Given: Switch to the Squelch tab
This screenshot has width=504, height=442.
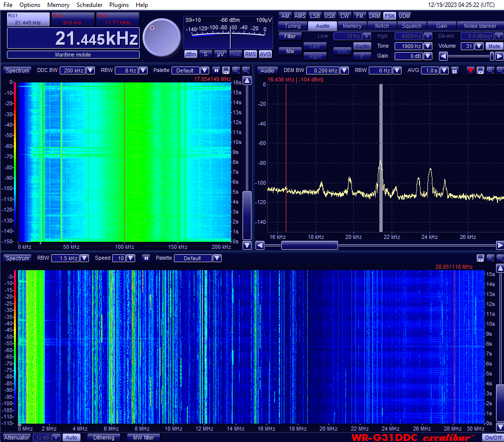Looking at the screenshot, I should [x=412, y=26].
